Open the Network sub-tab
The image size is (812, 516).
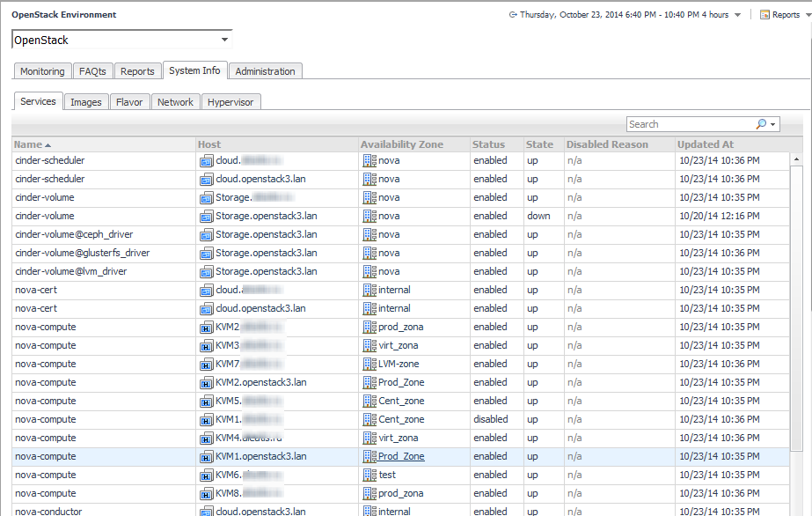176,102
